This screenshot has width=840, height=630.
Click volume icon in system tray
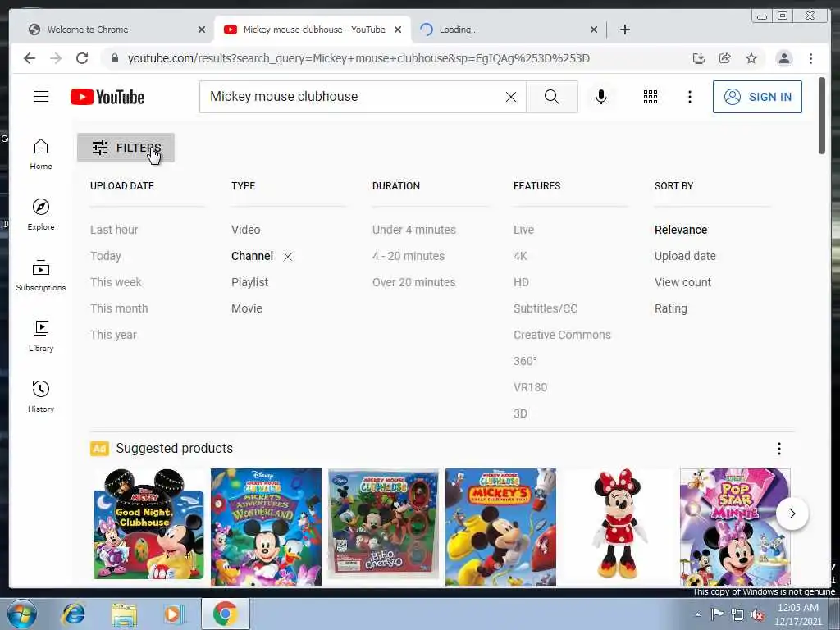click(x=757, y=614)
